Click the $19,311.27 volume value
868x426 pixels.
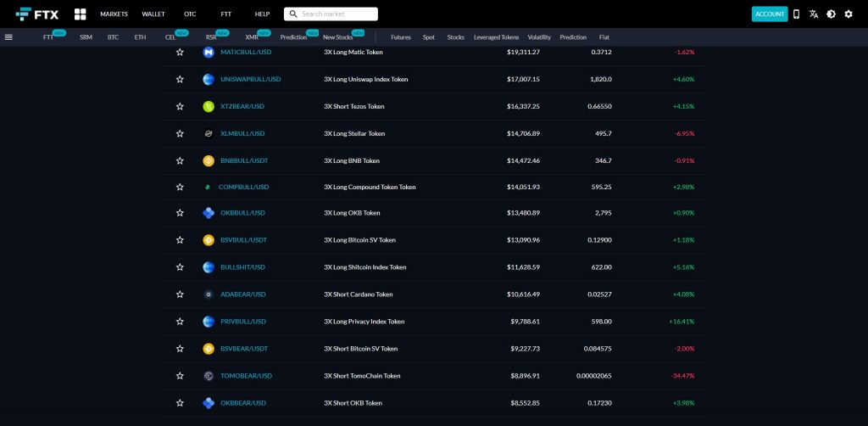point(523,52)
